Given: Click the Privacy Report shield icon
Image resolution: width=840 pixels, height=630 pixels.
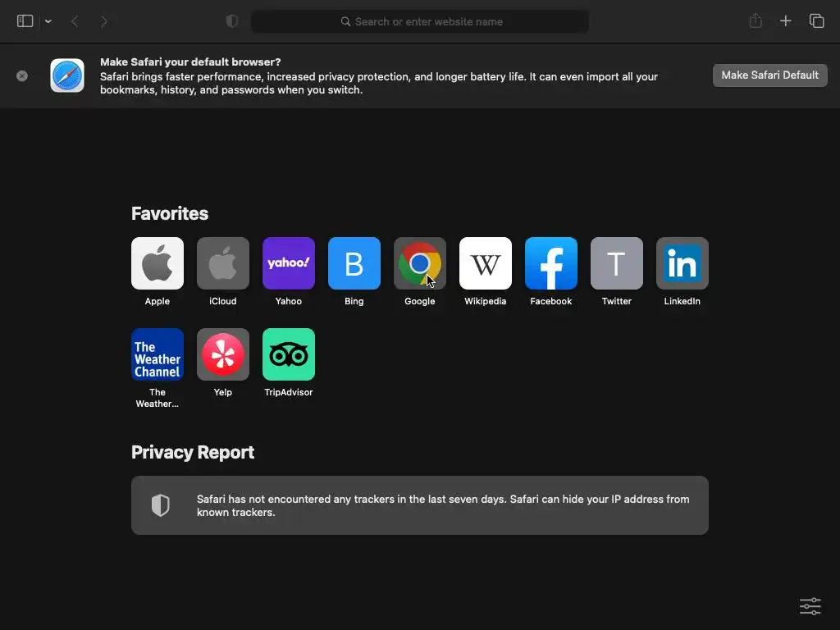Looking at the screenshot, I should click(160, 505).
